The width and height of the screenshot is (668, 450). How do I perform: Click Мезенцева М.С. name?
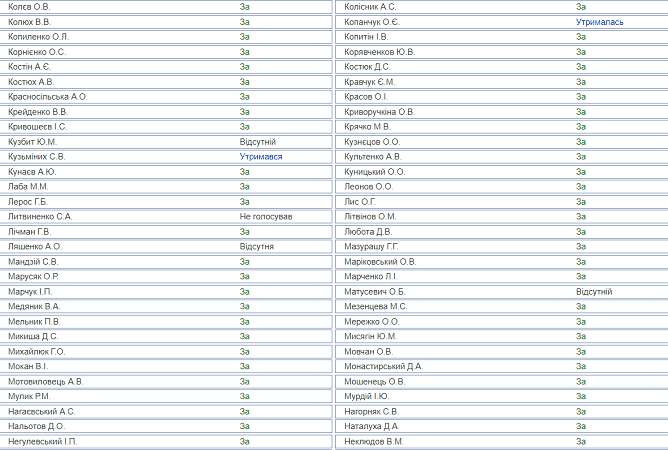(376, 306)
